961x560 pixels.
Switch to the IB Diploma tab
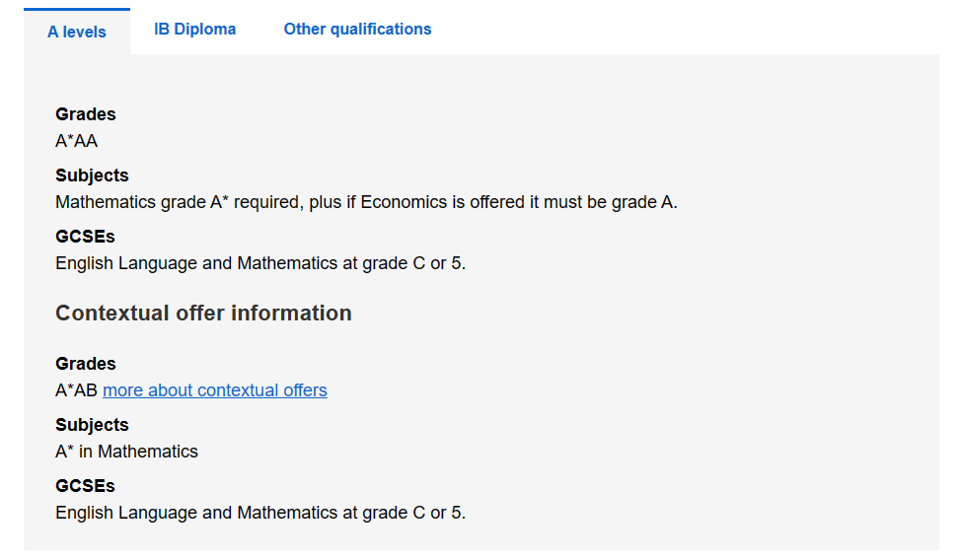pos(195,30)
